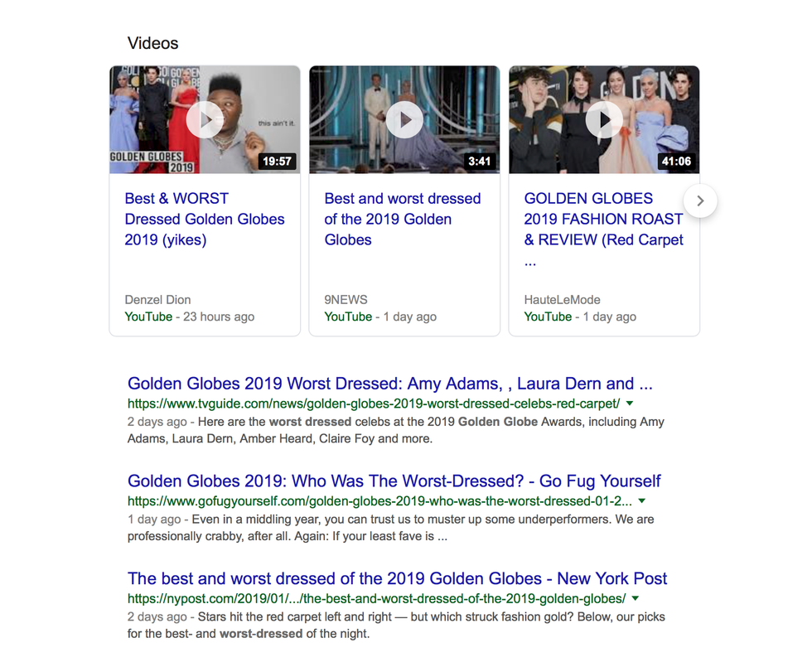
Task: Play the Denzel Dion video thumbnail
Action: [x=205, y=120]
